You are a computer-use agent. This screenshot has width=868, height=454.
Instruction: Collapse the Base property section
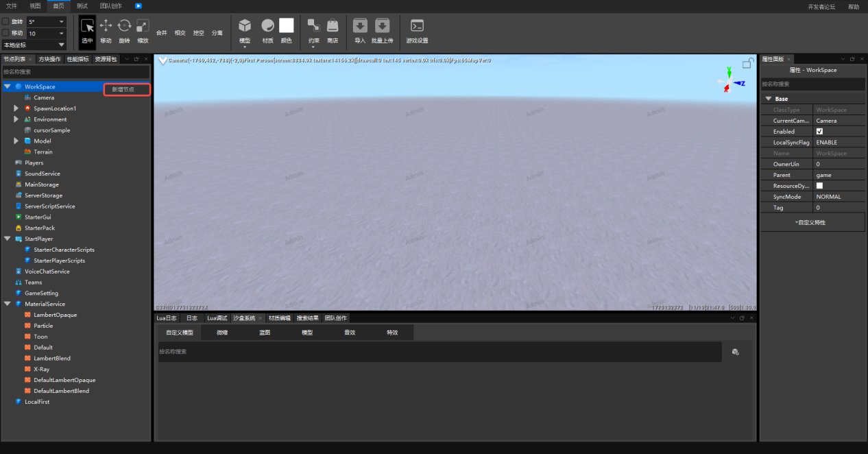(769, 99)
